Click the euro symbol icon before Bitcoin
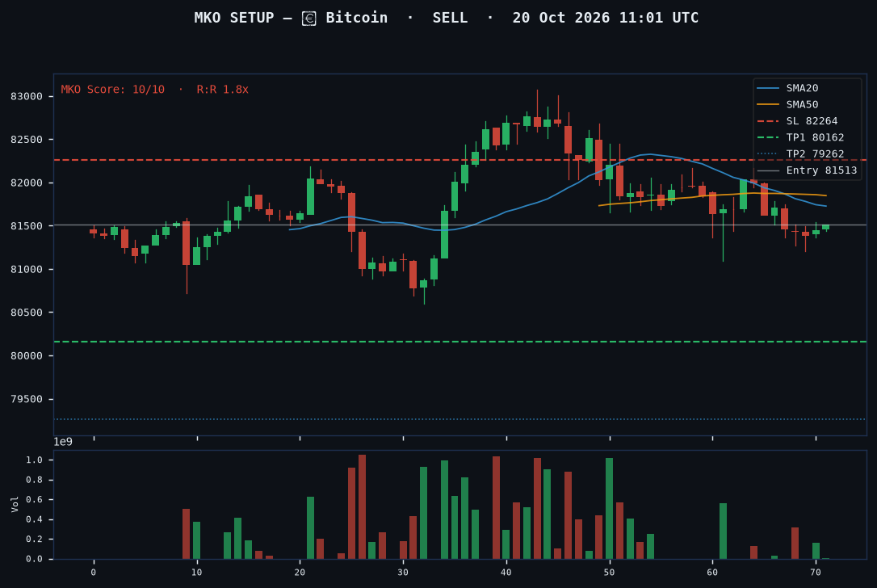877x588 pixels. pyautogui.click(x=309, y=19)
